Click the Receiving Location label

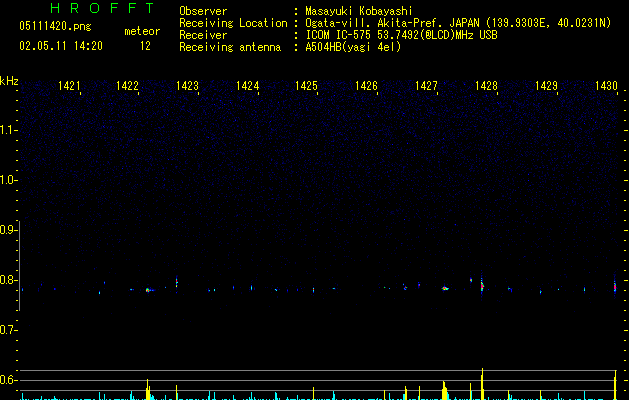click(x=233, y=23)
